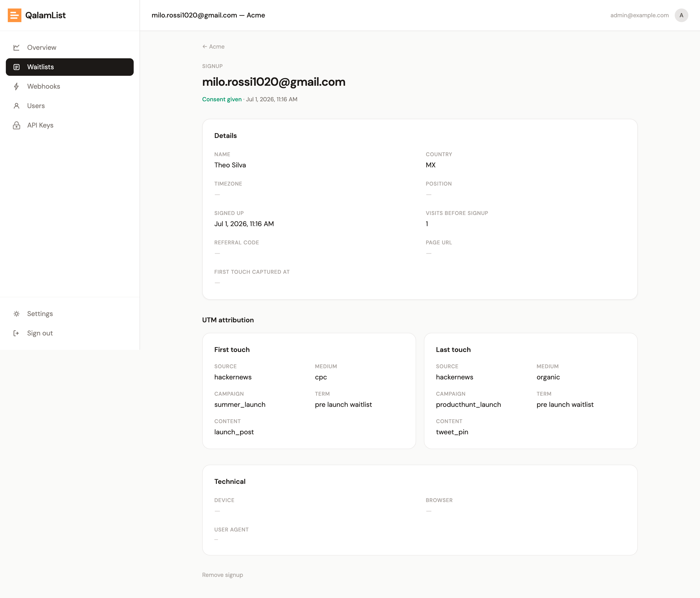
Task: Open the Overview menu item
Action: coord(70,48)
